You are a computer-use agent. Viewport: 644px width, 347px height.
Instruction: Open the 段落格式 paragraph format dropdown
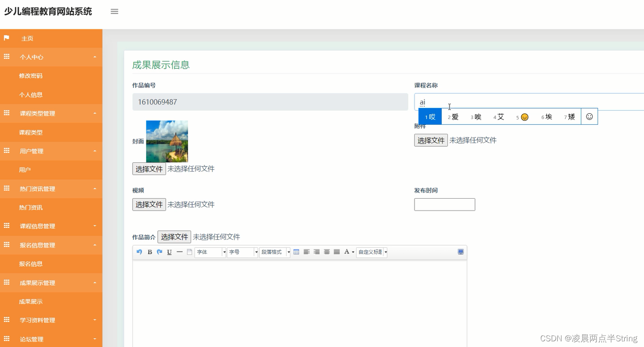[x=274, y=252]
